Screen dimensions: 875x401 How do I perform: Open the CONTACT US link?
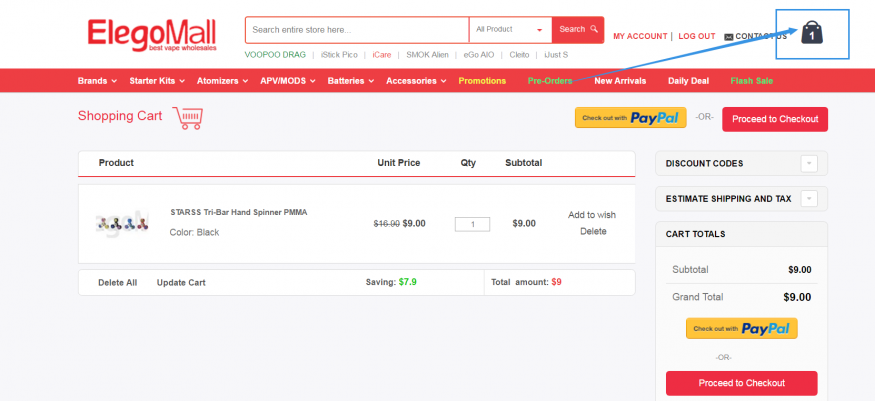[x=756, y=36]
